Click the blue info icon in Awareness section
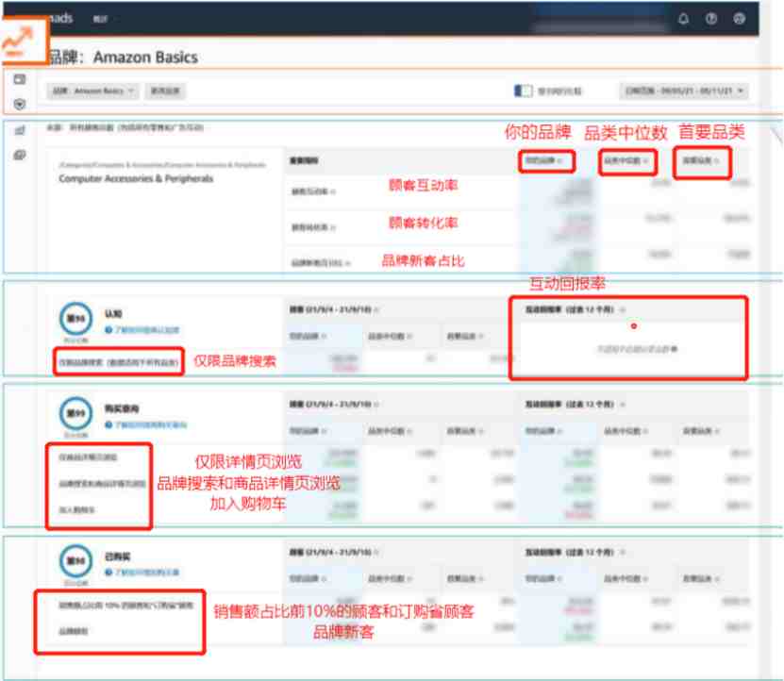Screen dimensions: 784x681 pyautogui.click(x=108, y=330)
